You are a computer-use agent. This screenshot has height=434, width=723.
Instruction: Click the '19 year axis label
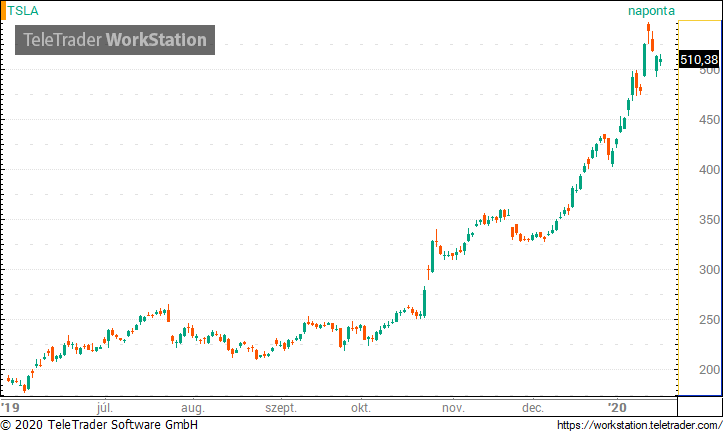point(10,407)
